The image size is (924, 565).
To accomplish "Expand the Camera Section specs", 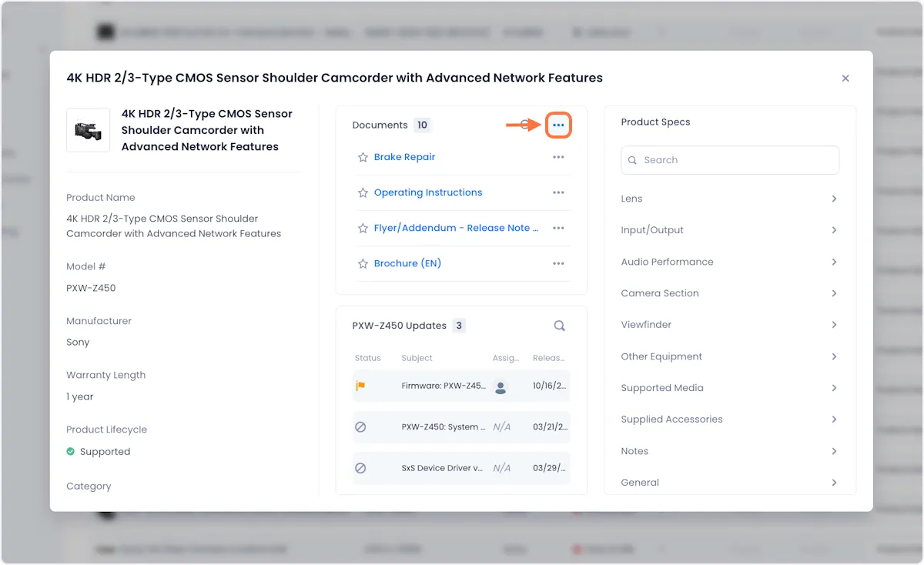I will [x=729, y=293].
